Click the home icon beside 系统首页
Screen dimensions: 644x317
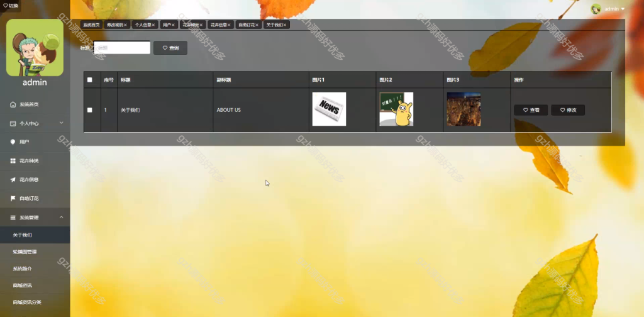tap(13, 104)
